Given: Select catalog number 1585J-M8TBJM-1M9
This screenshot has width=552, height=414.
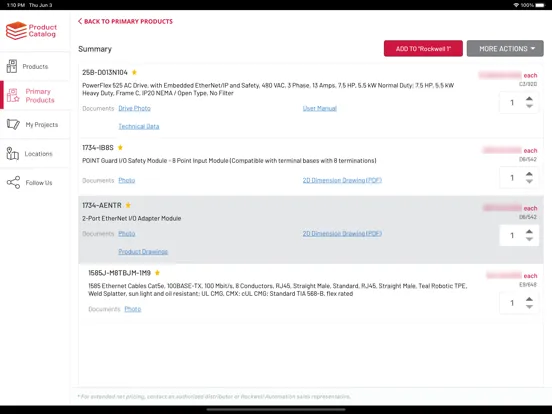Looking at the screenshot, I should pyautogui.click(x=119, y=273).
